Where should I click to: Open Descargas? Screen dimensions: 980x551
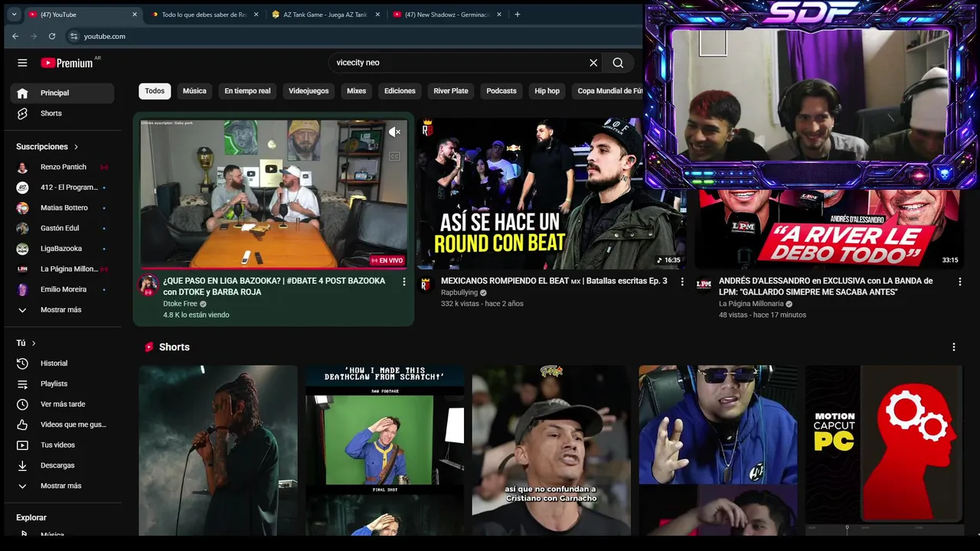(x=62, y=465)
